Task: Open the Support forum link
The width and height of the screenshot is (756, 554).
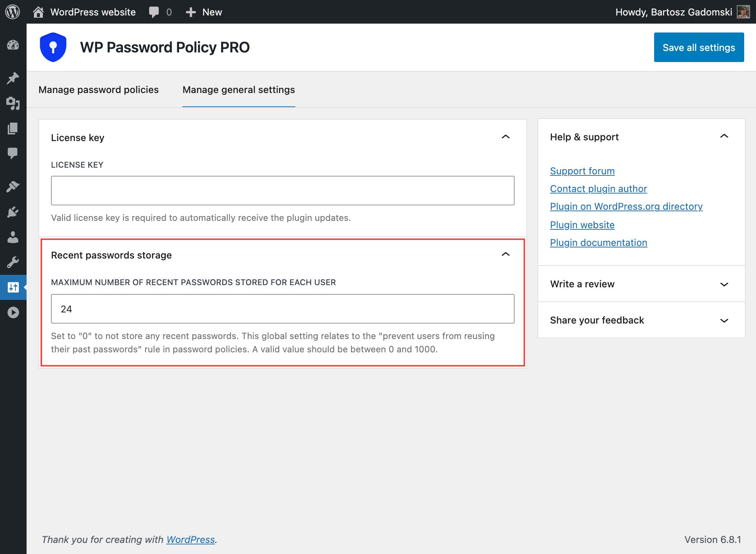Action: 582,171
